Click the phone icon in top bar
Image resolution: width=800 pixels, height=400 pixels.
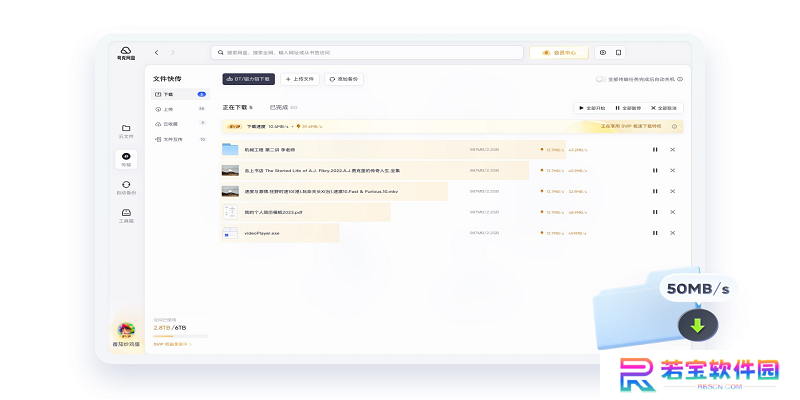(x=618, y=53)
